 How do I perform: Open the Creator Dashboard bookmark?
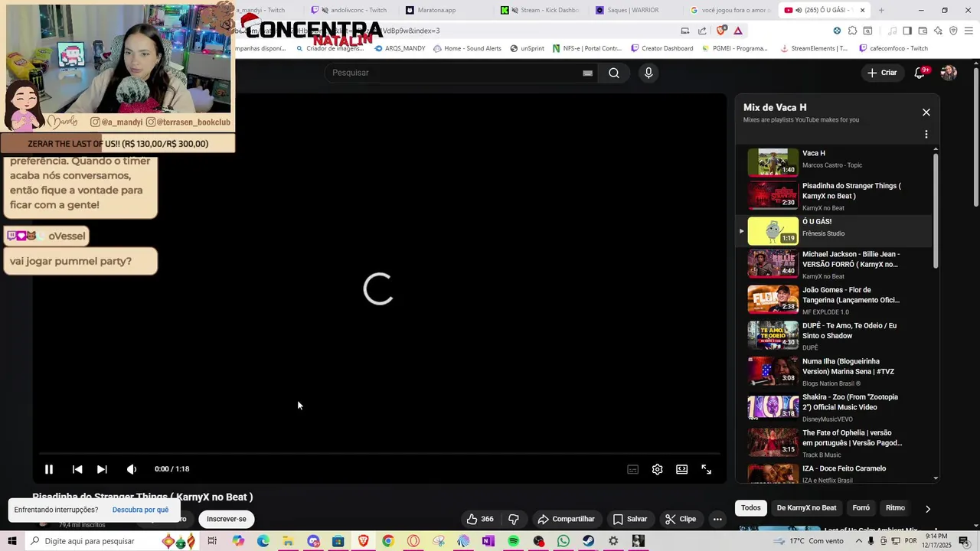[662, 48]
